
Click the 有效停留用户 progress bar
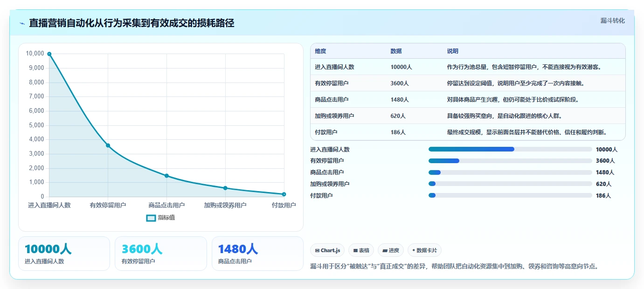(x=510, y=161)
